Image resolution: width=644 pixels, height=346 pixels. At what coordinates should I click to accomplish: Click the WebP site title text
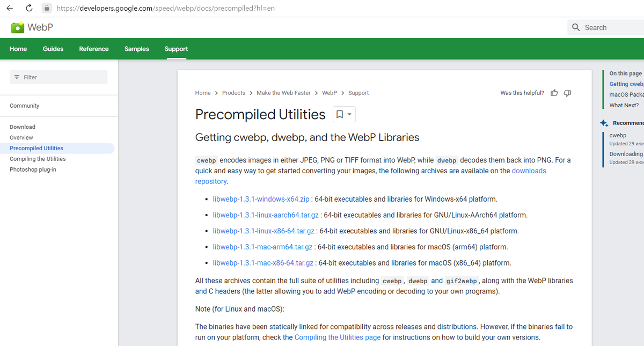tap(40, 27)
